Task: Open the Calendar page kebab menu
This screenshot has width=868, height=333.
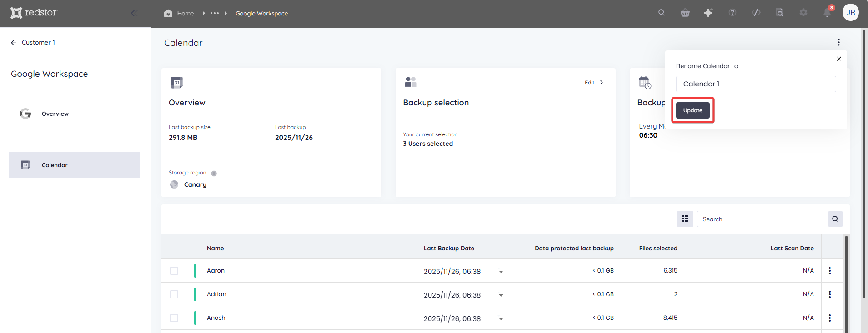Action: [x=839, y=42]
